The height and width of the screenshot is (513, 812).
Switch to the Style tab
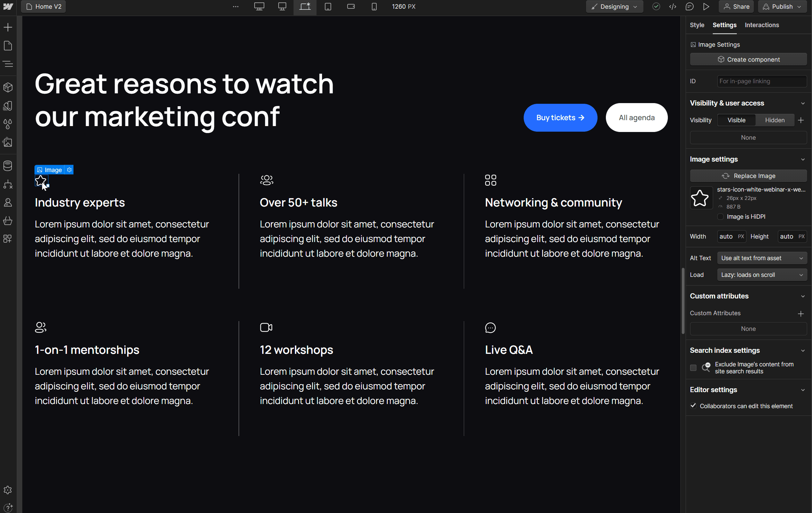pyautogui.click(x=697, y=25)
